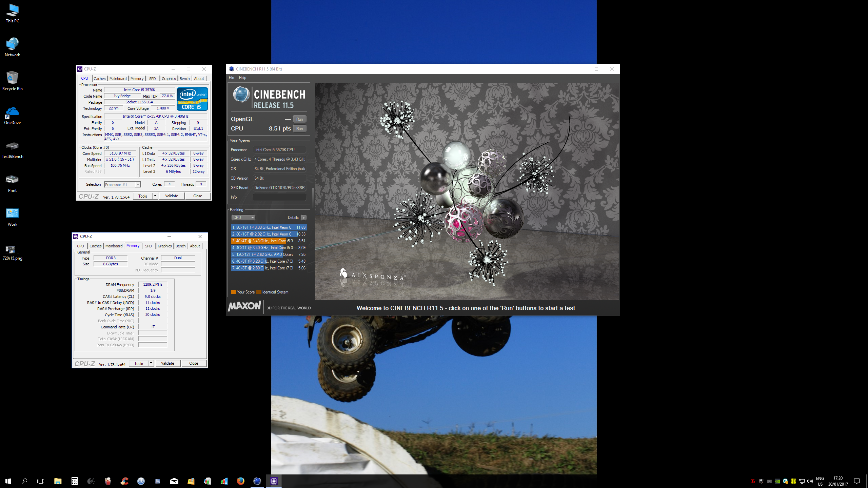Click the Cinebench rendered scene preview

point(467,191)
